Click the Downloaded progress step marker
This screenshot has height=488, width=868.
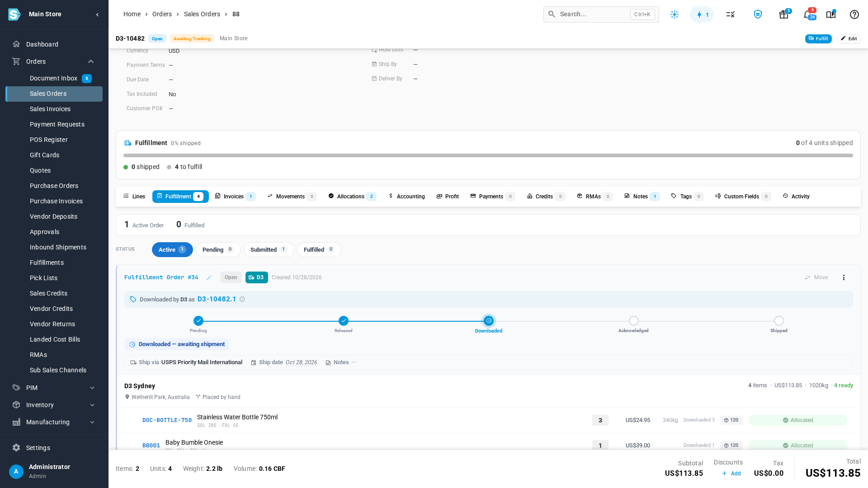click(489, 321)
